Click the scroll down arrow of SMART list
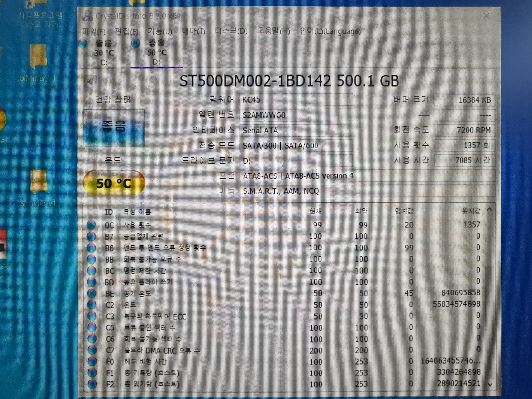Image resolution: width=532 pixels, height=399 pixels. coord(490,385)
